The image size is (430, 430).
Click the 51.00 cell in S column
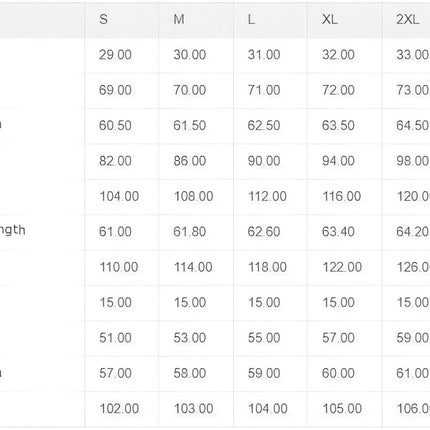[115, 337]
